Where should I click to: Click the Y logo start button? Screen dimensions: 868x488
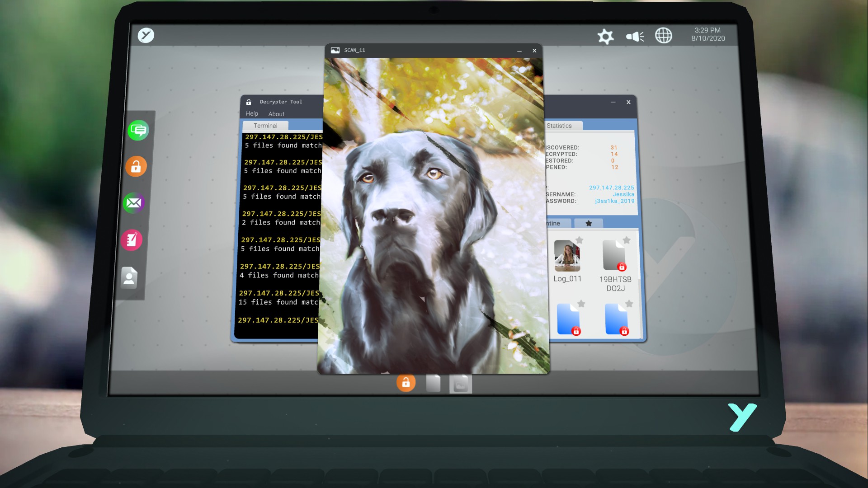pyautogui.click(x=146, y=35)
